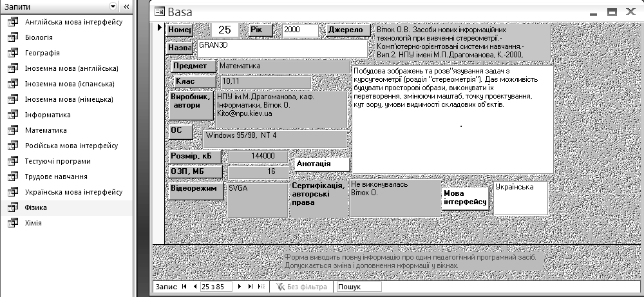Collapse the navigation pane with the chevron
This screenshot has height=297, width=644.
click(x=126, y=6)
